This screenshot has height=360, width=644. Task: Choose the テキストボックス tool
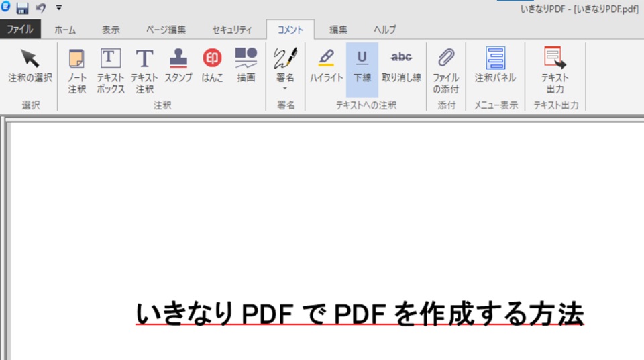pyautogui.click(x=111, y=71)
